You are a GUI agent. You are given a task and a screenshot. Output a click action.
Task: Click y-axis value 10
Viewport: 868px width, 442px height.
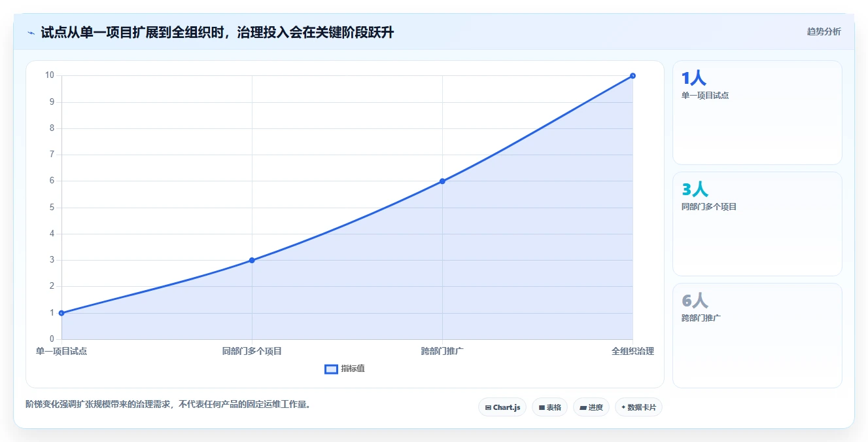click(50, 75)
